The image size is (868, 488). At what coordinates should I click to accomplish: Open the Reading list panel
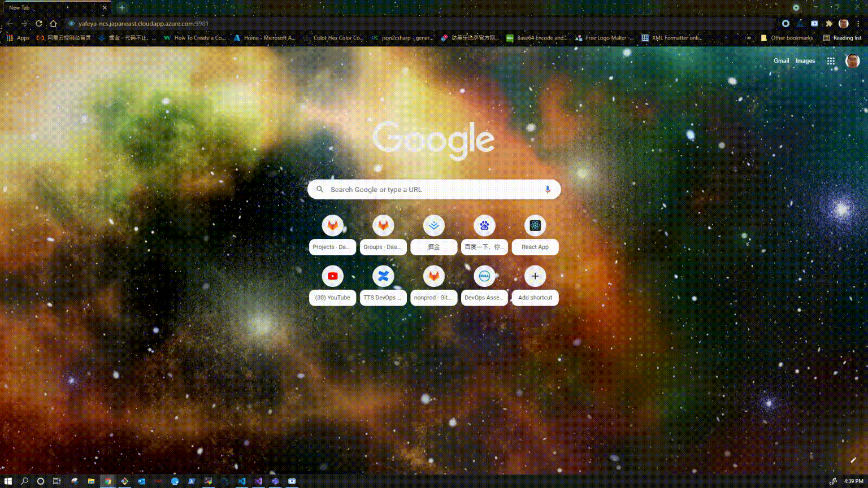tap(843, 38)
